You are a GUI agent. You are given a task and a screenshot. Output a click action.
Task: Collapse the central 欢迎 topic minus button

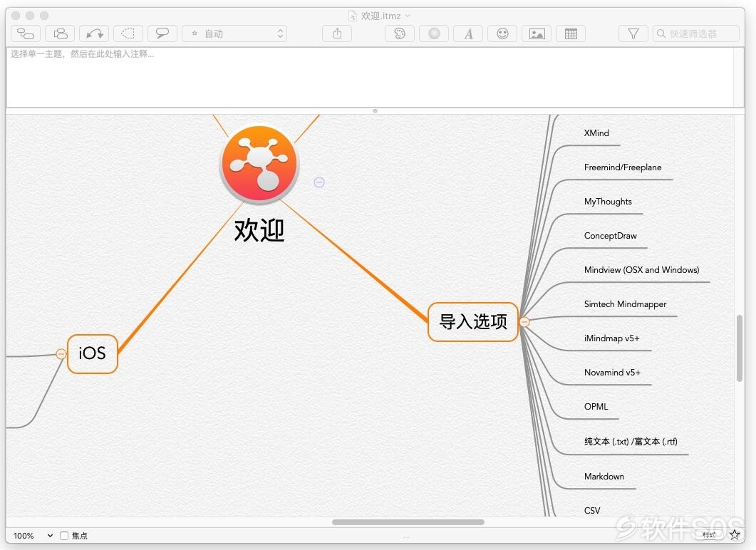pos(319,182)
